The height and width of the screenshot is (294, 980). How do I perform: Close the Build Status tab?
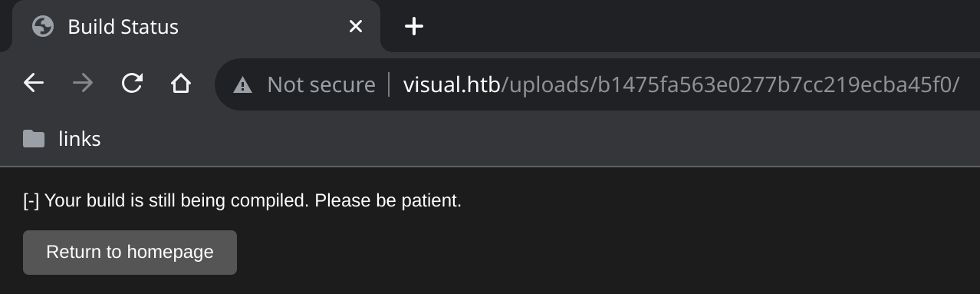pyautogui.click(x=355, y=27)
